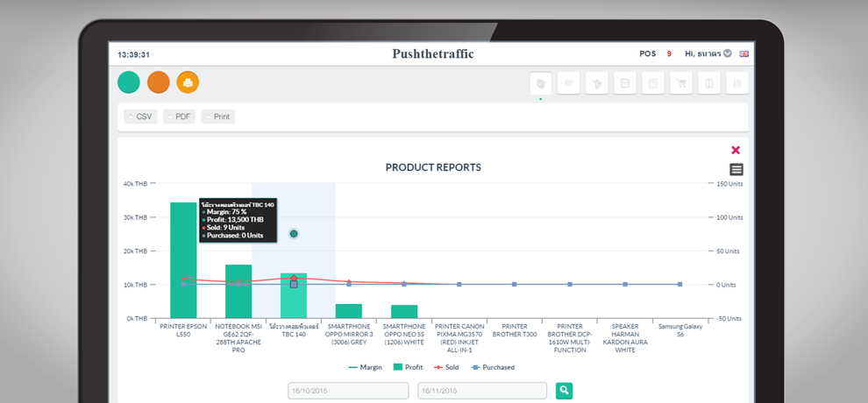Export the report as CSV
The width and height of the screenshot is (868, 403).
140,117
